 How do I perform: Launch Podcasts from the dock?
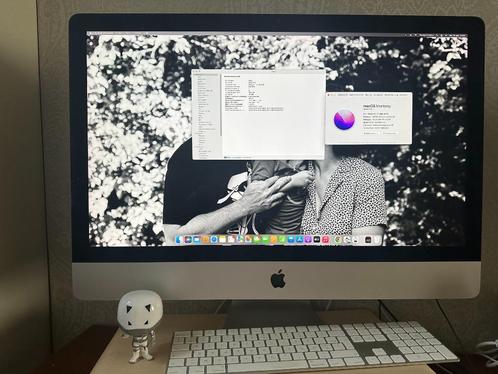[x=308, y=239]
